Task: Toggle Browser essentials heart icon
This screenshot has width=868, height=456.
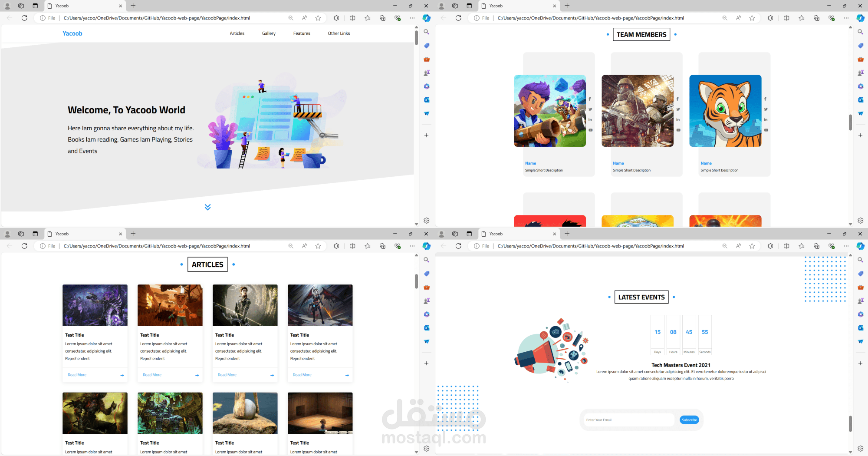Action: click(x=398, y=18)
